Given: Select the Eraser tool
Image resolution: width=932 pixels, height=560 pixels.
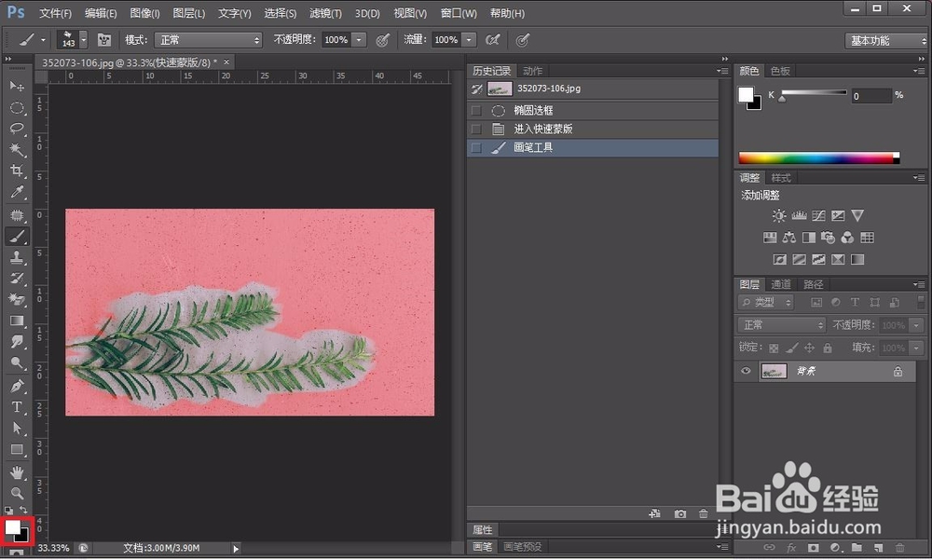Looking at the screenshot, I should point(17,300).
